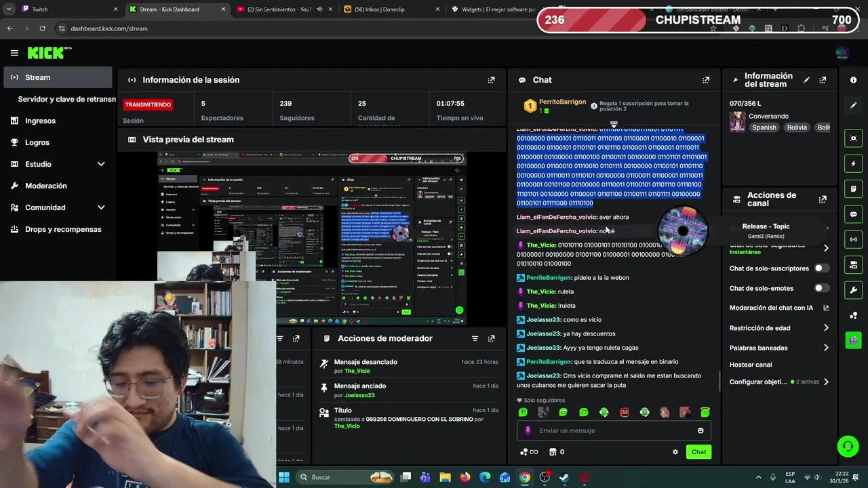Open the hamburger menu beside Kick logo
The height and width of the screenshot is (488, 868).
click(14, 53)
